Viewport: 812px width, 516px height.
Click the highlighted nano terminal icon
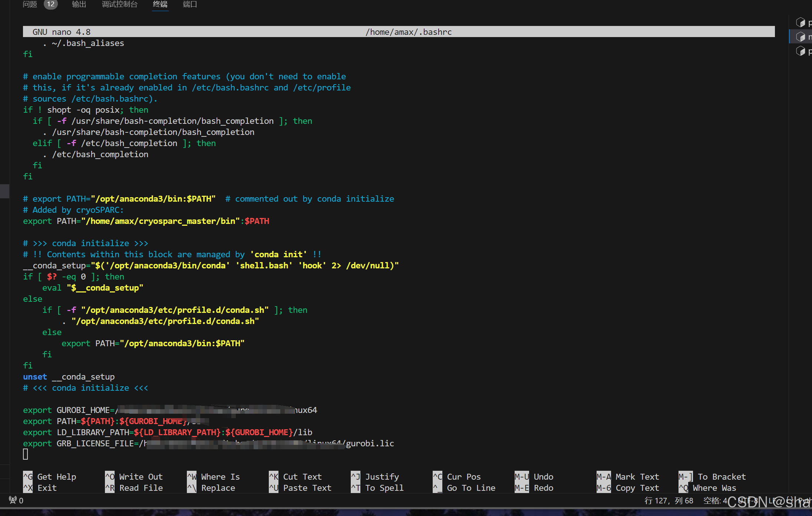point(801,37)
